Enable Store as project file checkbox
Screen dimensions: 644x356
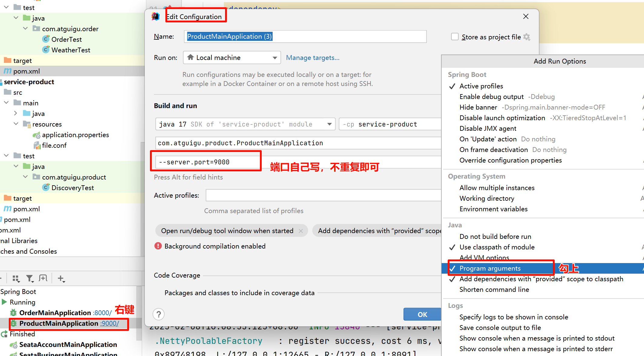tap(455, 37)
